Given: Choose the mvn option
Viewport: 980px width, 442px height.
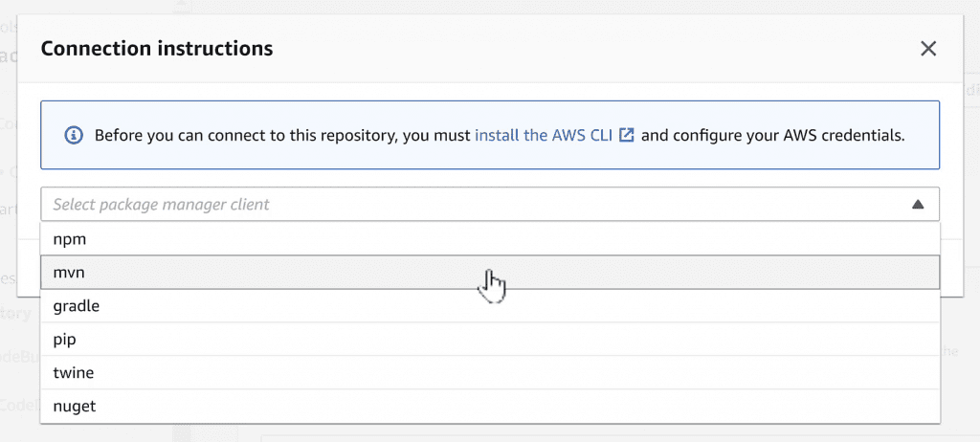Looking at the screenshot, I should [70, 273].
